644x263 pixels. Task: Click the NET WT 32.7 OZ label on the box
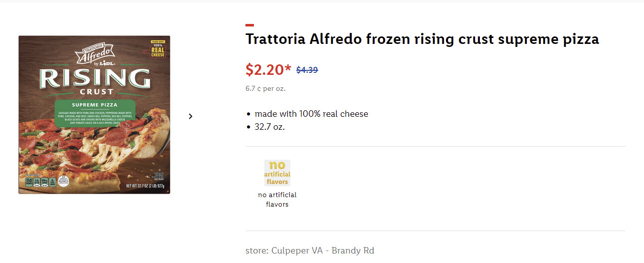coord(141,187)
